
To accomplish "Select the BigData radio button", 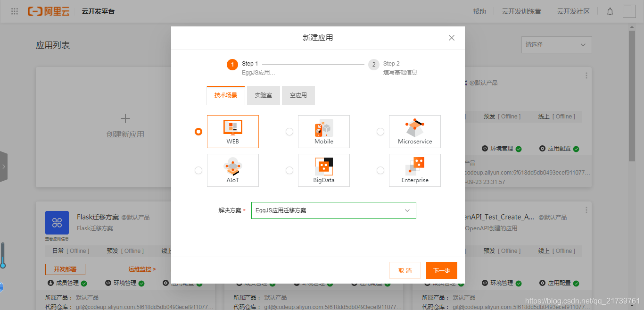I will click(x=289, y=170).
